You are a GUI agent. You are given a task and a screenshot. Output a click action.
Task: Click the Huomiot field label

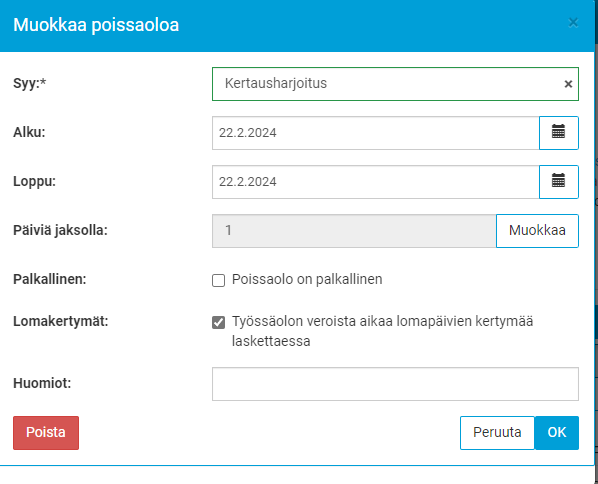42,383
